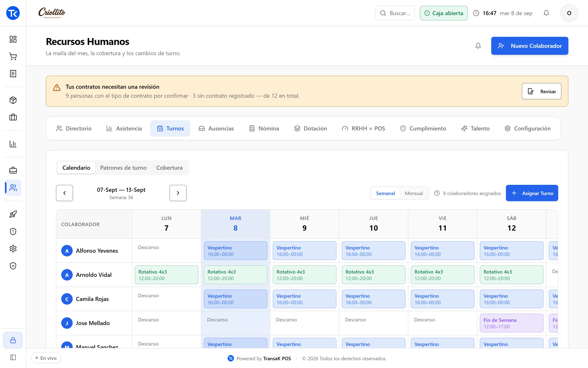588x368 pixels.
Task: Open the Asistencia tab
Action: pos(124,128)
